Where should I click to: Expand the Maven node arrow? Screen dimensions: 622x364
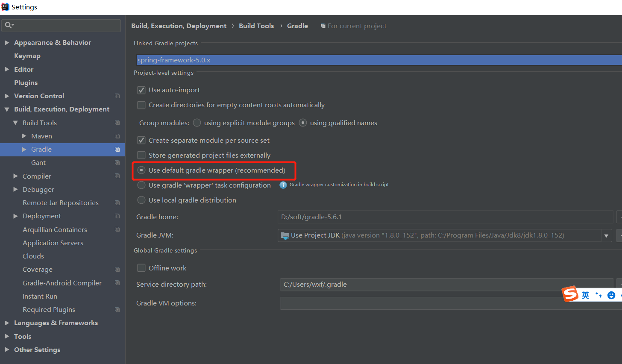24,136
